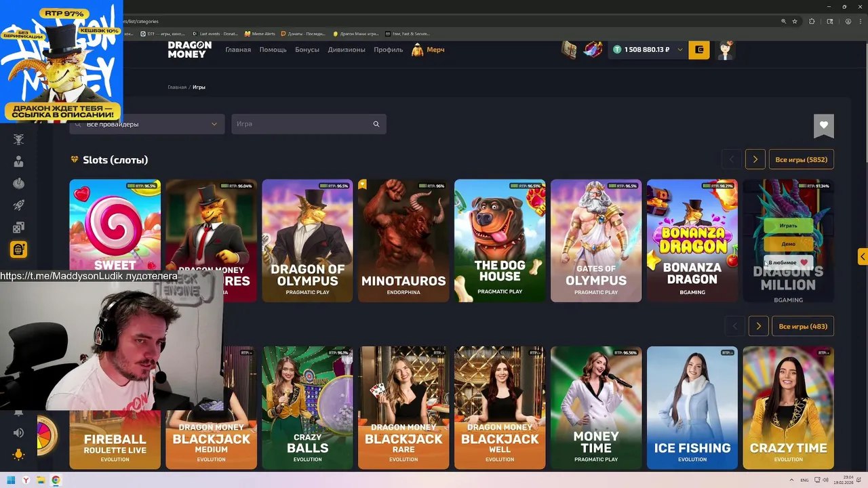The image size is (868, 488).
Task: Open the Gates of Olympus slot
Action: pos(596,241)
